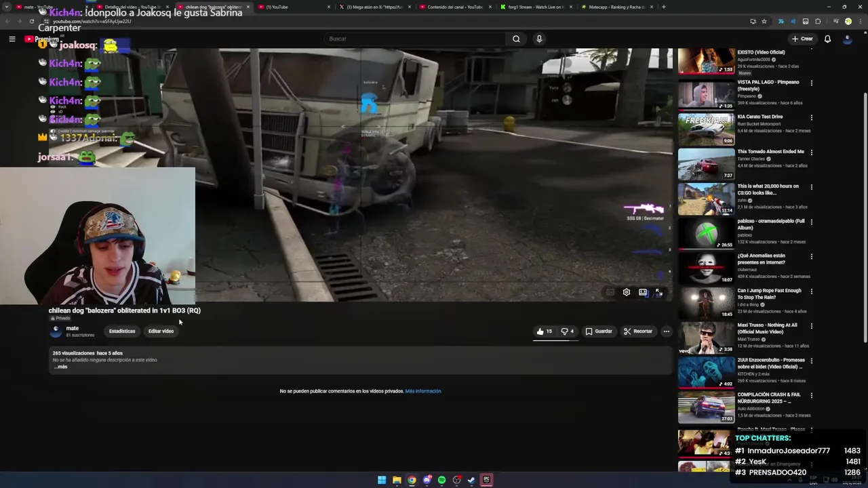Open options for 20,000 hours CS:GO video
Screen dimensions: 868x488
click(811, 187)
